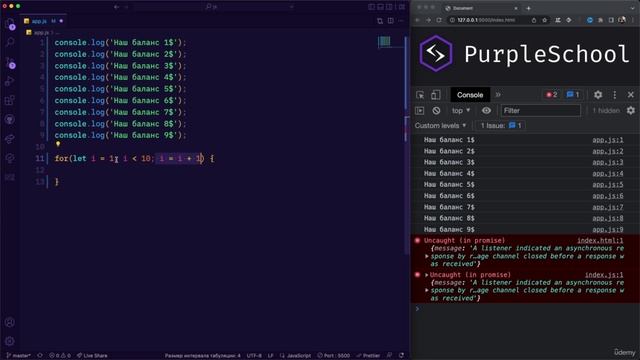Open DevTools settings gear

598,95
